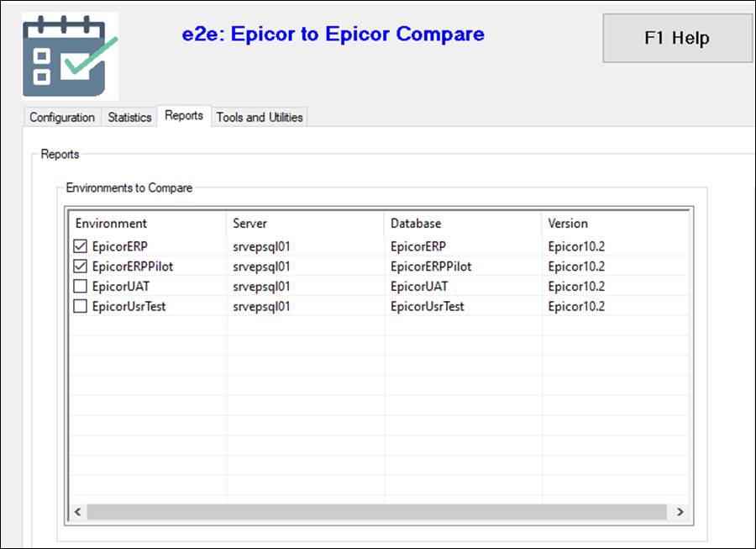Click the Database column header
This screenshot has width=756, height=549.
(x=463, y=224)
